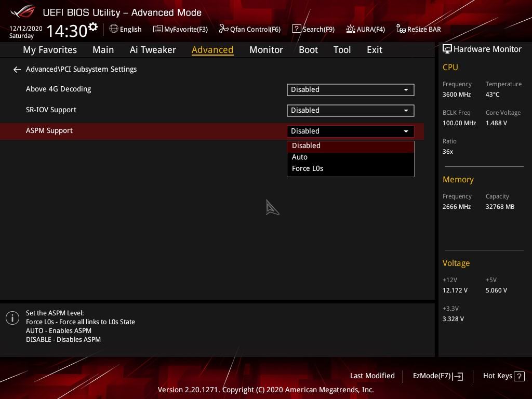
Task: Select Force L0s in the ASPM option list
Action: point(351,169)
